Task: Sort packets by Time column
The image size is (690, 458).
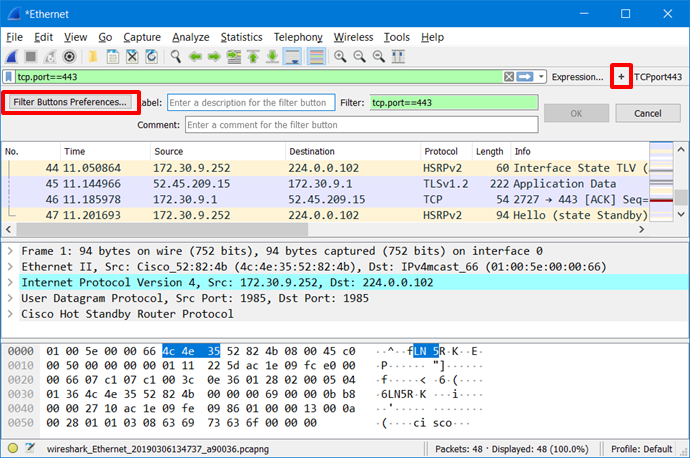Action: [x=105, y=151]
